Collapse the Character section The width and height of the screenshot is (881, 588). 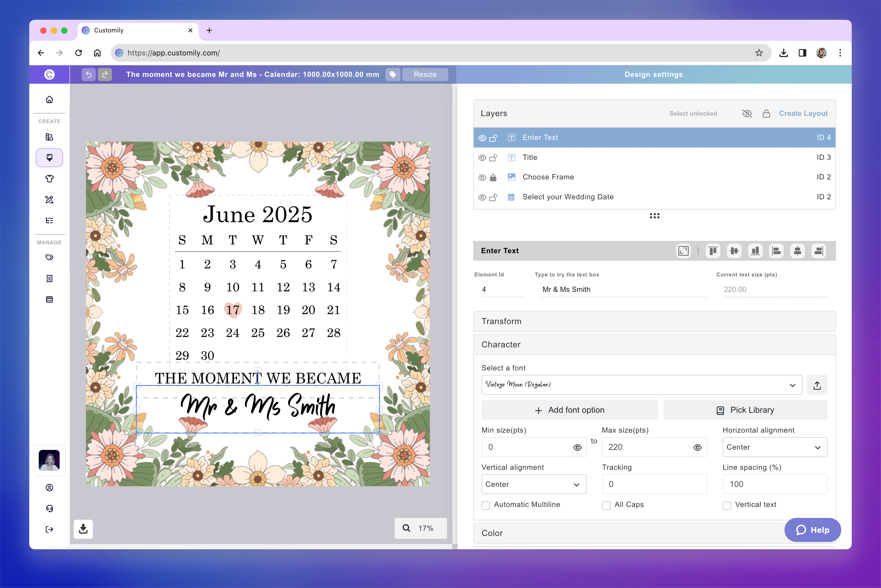[654, 345]
